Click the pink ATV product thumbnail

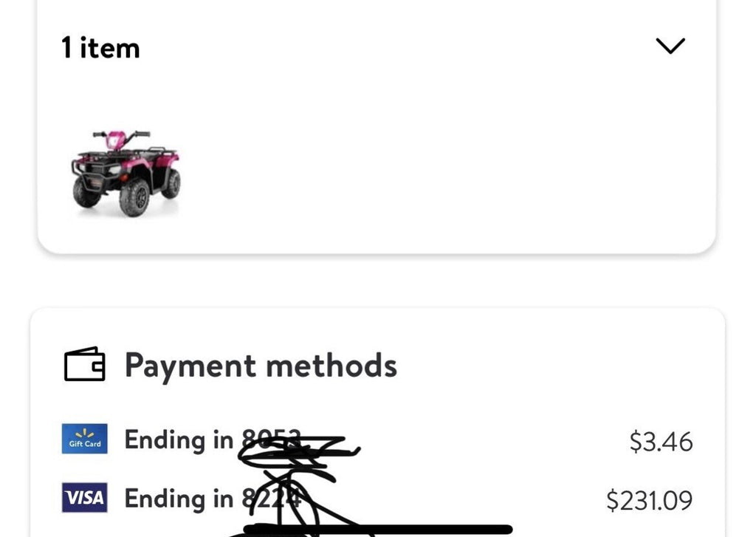point(126,174)
